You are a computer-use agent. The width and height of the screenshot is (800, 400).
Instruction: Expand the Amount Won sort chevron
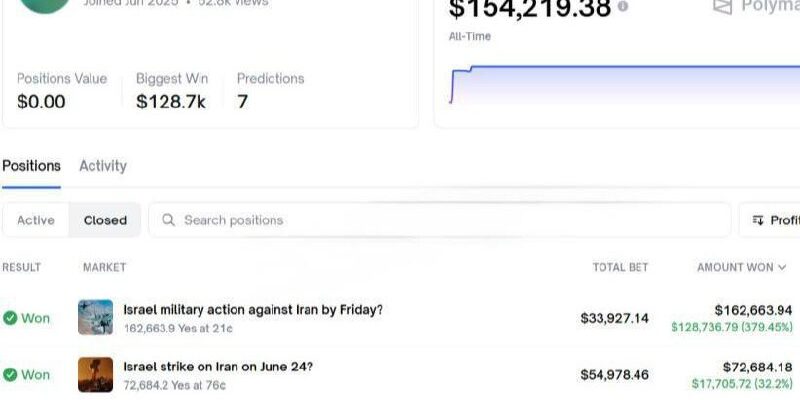[x=782, y=267]
